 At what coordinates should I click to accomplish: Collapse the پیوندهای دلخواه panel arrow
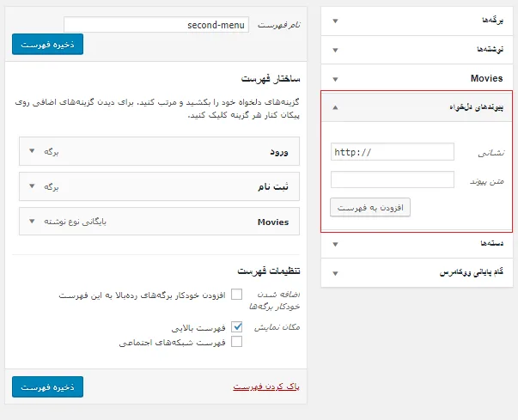coord(335,107)
